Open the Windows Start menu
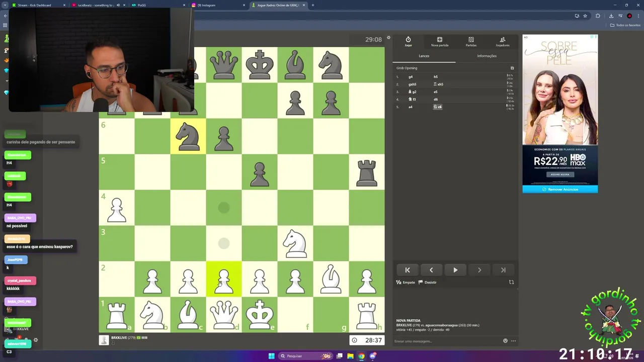 pyautogui.click(x=272, y=356)
